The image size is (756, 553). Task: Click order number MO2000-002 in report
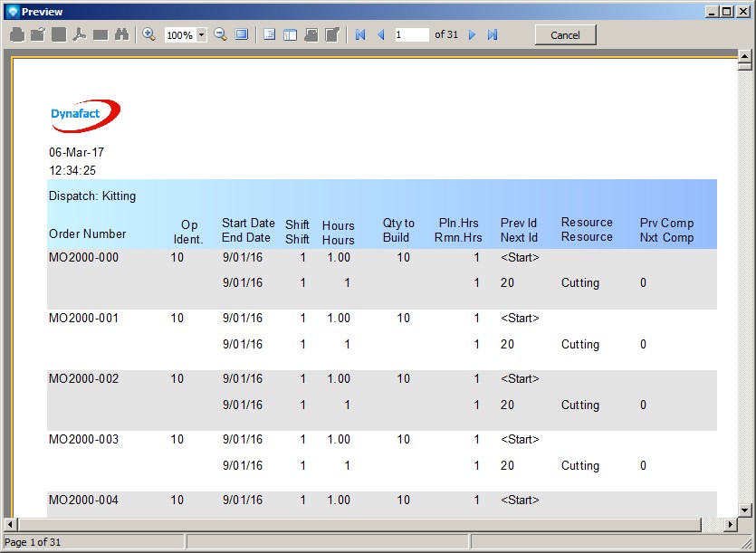(x=83, y=378)
